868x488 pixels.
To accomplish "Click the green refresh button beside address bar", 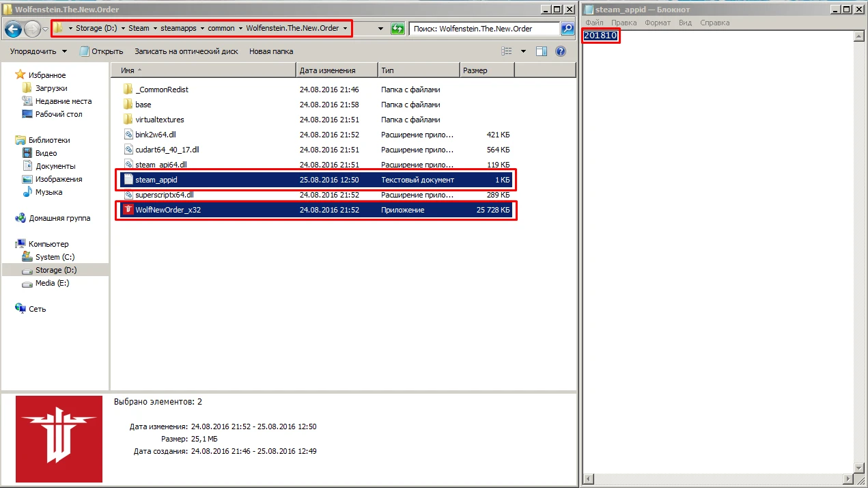I will tap(397, 29).
